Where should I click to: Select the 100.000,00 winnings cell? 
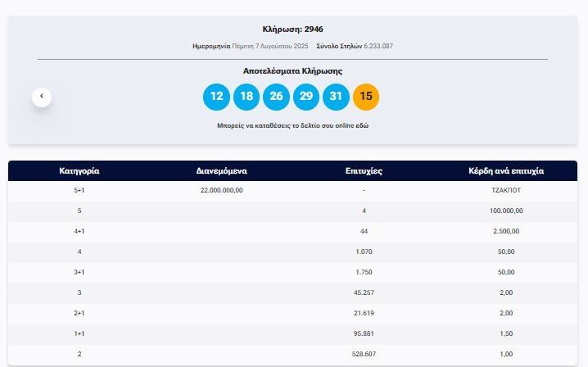(x=505, y=211)
